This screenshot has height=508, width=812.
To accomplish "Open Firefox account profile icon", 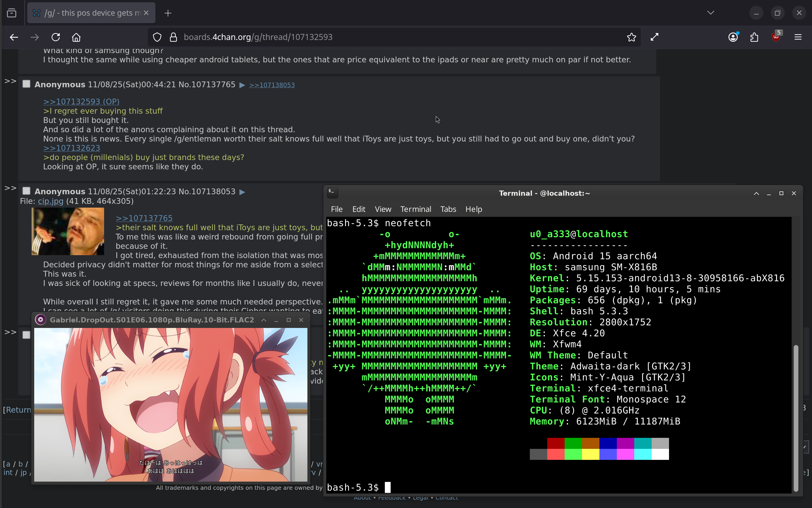I will [x=733, y=37].
